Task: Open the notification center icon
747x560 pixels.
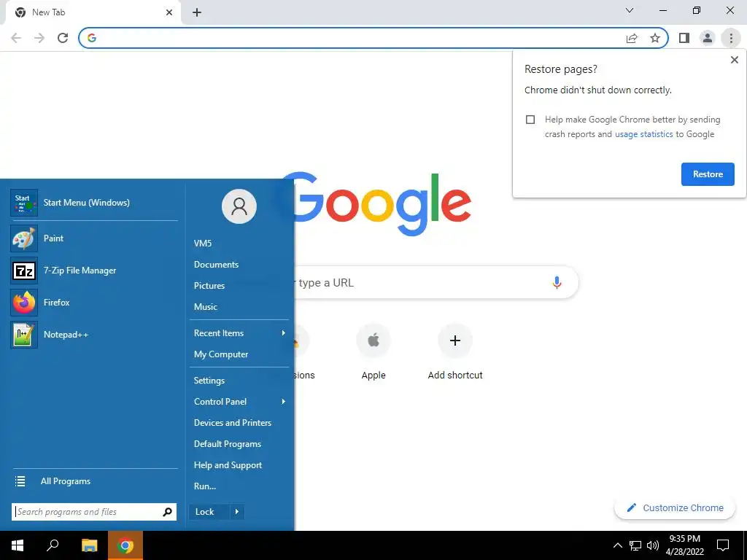Action: point(723,545)
